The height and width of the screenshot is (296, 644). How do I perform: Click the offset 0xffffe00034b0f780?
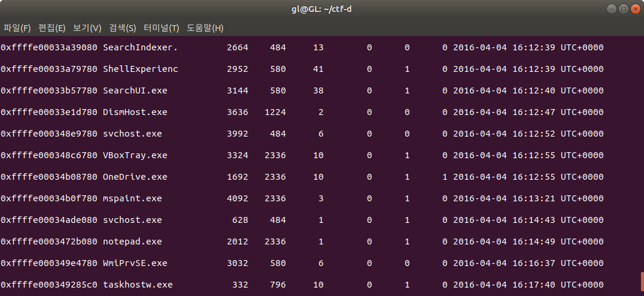pos(49,198)
